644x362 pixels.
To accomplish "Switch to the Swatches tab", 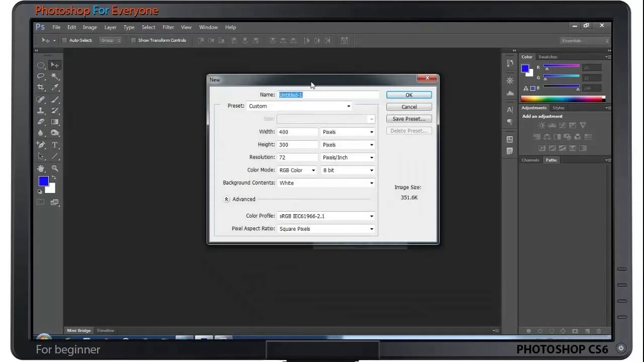I will [x=548, y=57].
